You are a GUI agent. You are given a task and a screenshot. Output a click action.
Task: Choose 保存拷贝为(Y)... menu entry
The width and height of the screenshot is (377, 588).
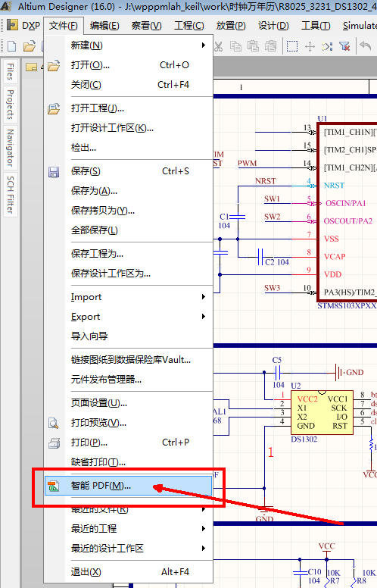pos(129,211)
